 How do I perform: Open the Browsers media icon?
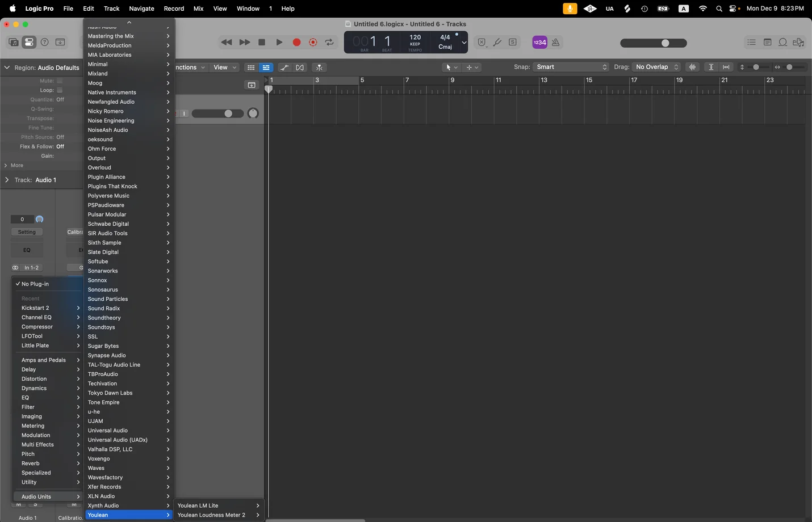(x=798, y=43)
